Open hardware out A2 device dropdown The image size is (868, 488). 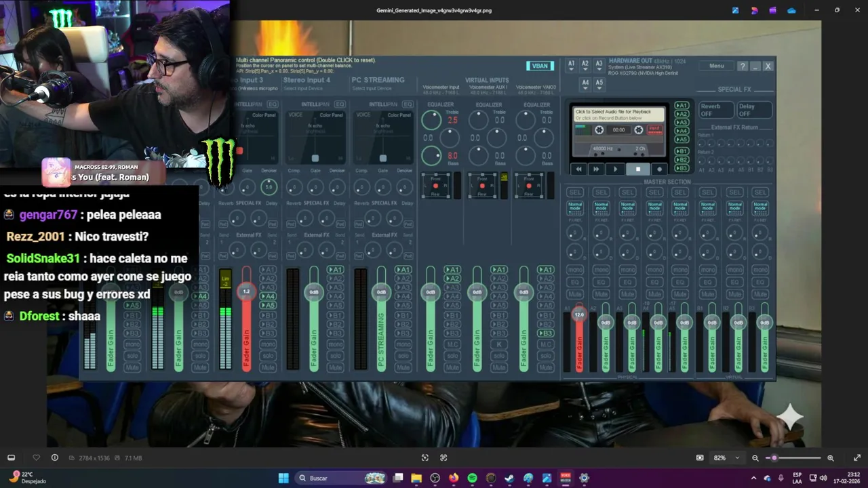coord(585,64)
